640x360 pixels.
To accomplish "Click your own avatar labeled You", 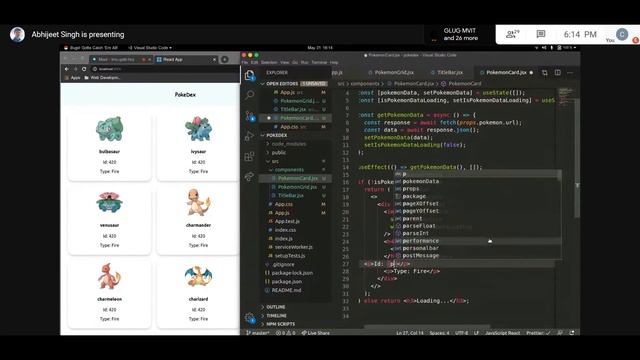I will pyautogui.click(x=622, y=34).
